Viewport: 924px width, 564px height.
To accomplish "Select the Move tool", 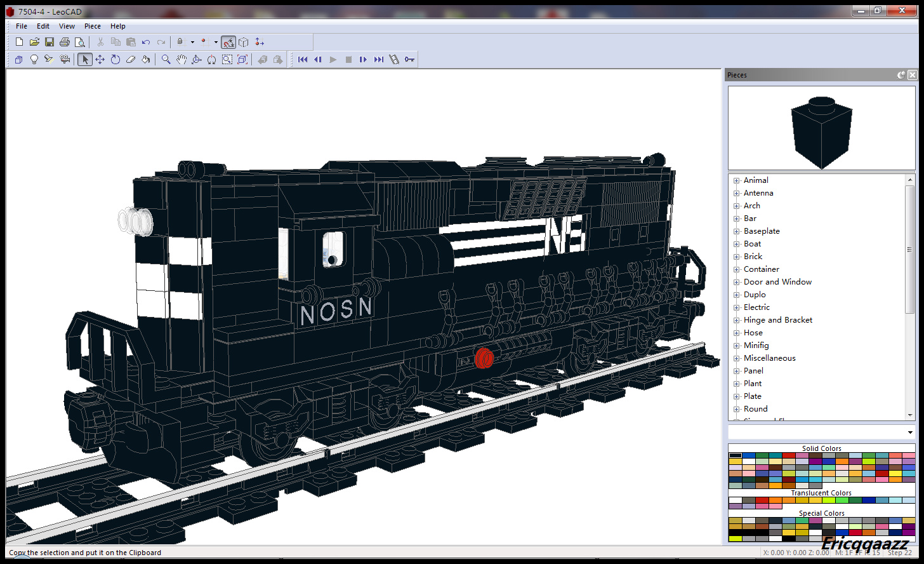I will coord(100,59).
